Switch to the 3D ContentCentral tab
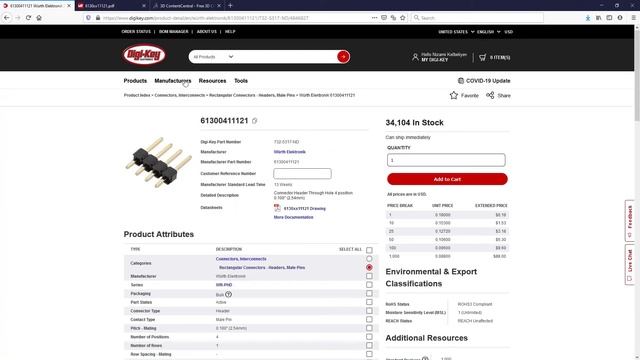 click(x=187, y=6)
